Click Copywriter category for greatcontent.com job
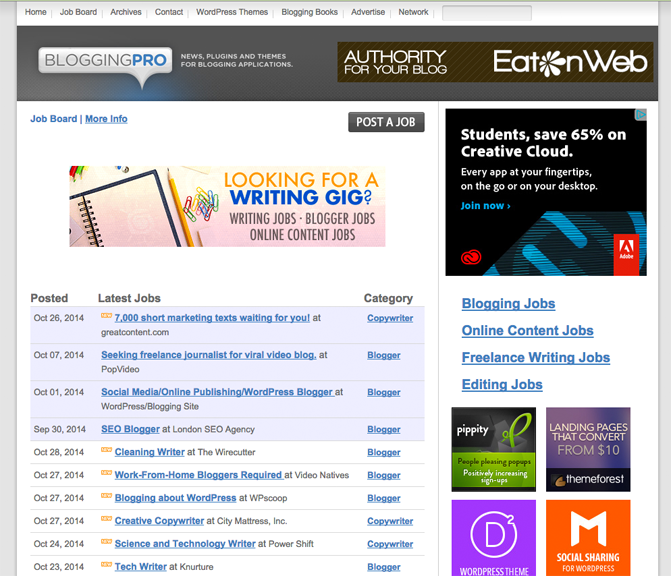 [x=390, y=318]
